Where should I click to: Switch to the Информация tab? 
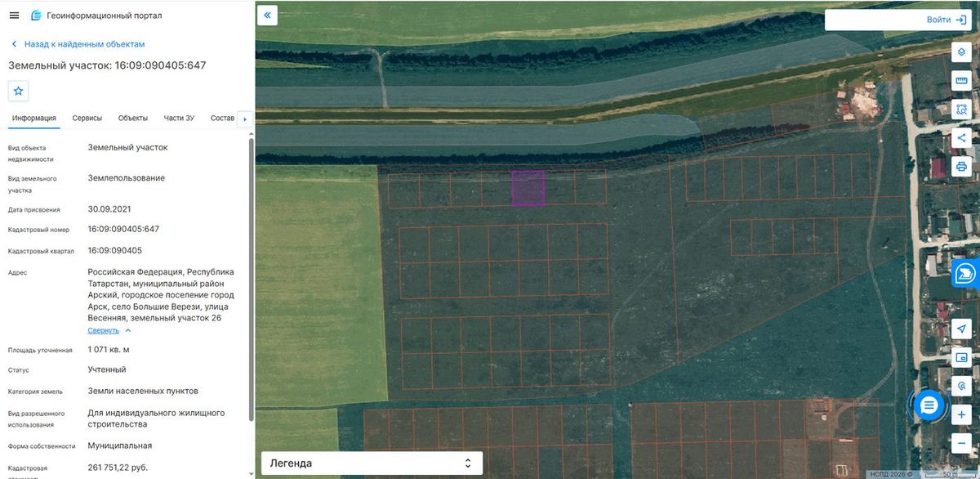click(x=34, y=119)
